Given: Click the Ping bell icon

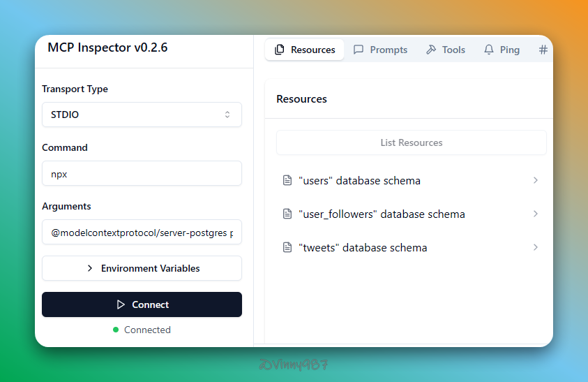Looking at the screenshot, I should (x=489, y=50).
